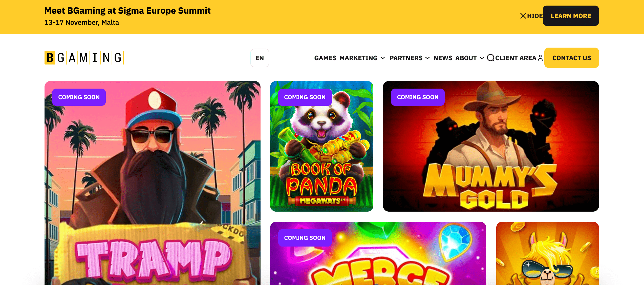Expand the About menu chevron
The width and height of the screenshot is (644, 285).
(x=482, y=58)
